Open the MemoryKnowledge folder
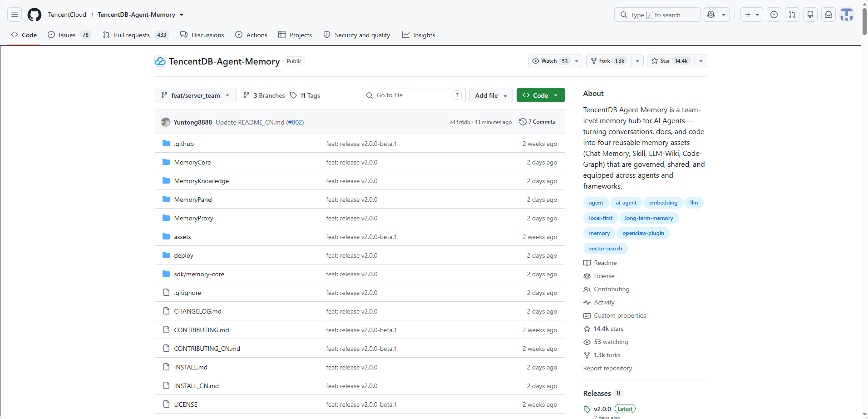868x419 pixels. coord(202,181)
